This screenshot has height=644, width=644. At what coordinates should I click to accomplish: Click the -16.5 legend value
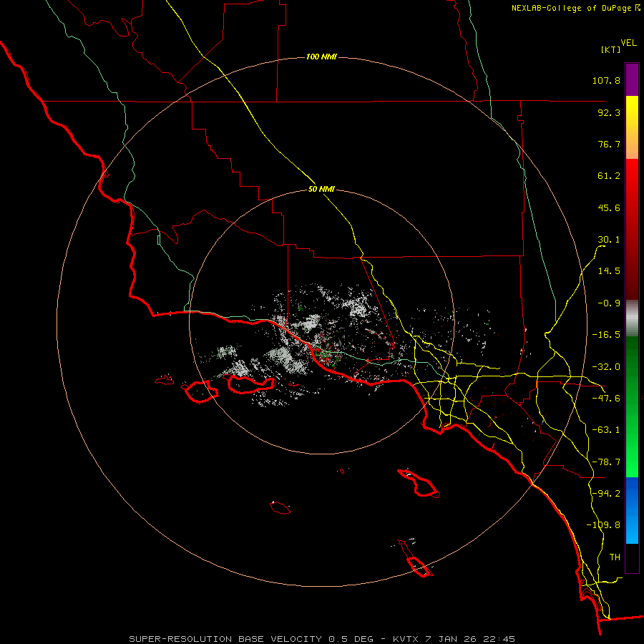coord(606,335)
